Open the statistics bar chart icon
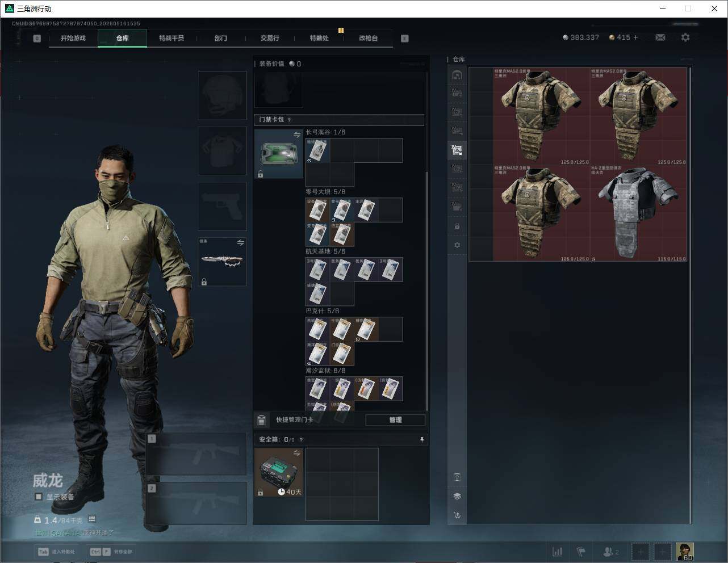 pyautogui.click(x=558, y=552)
